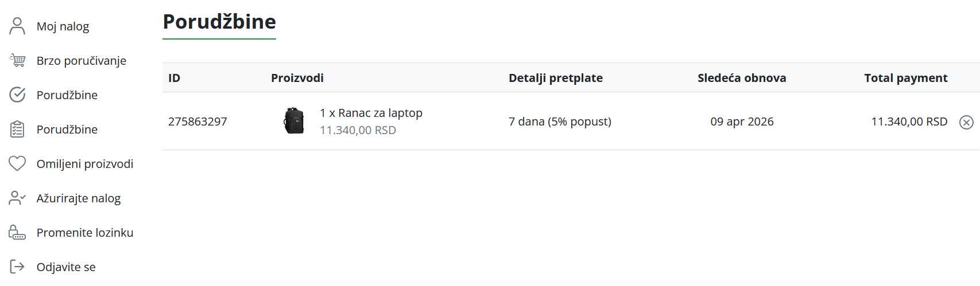Click the user-check icon for Ažurirajte nalog
This screenshot has width=980, height=286.
pos(17,198)
